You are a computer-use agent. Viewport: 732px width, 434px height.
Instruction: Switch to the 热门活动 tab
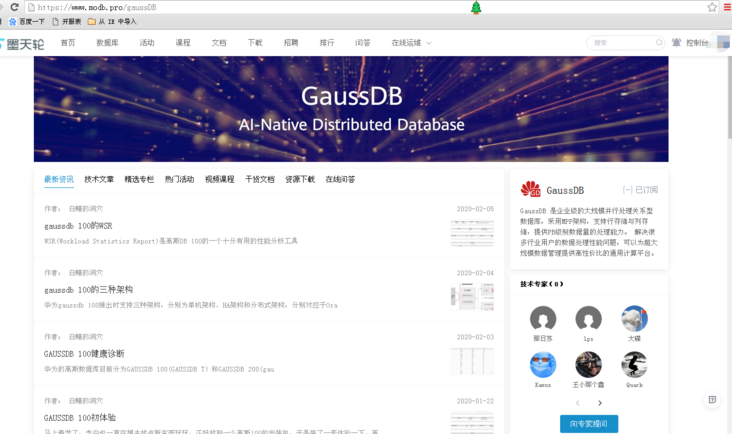(x=179, y=179)
